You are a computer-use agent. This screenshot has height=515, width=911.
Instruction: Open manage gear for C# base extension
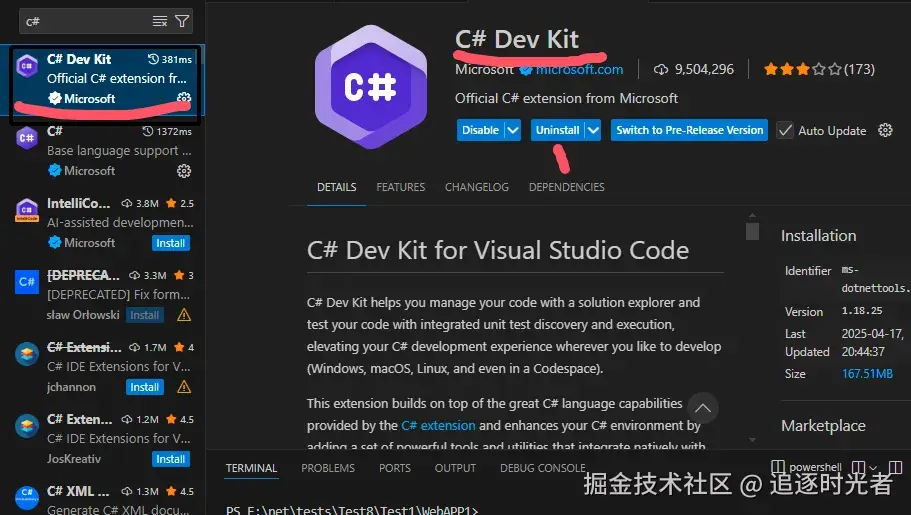pos(184,171)
